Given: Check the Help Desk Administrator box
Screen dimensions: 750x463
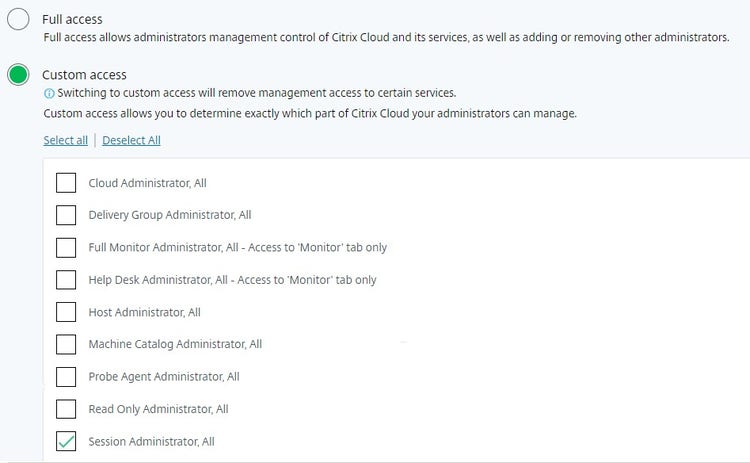Looking at the screenshot, I should click(x=66, y=280).
